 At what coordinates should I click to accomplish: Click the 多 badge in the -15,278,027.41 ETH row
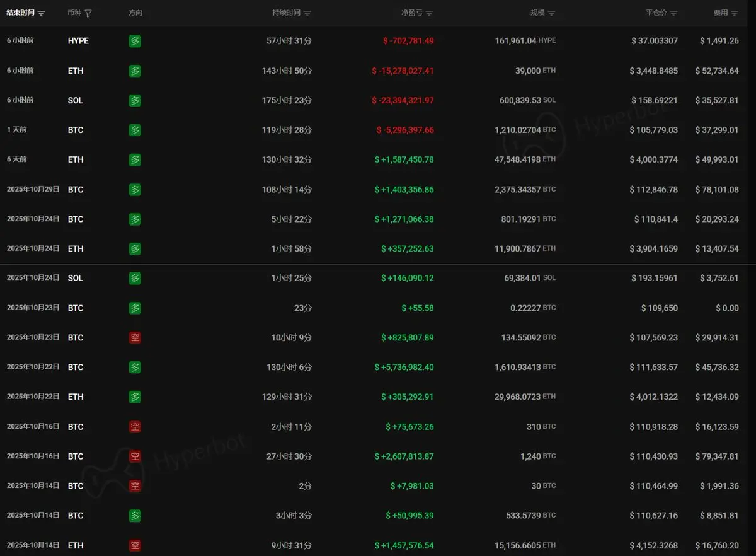(x=135, y=71)
